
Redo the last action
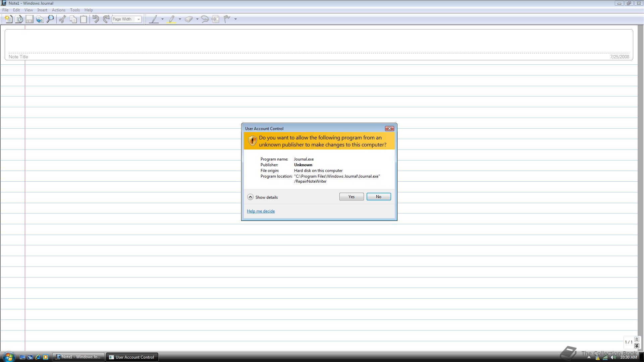[106, 19]
